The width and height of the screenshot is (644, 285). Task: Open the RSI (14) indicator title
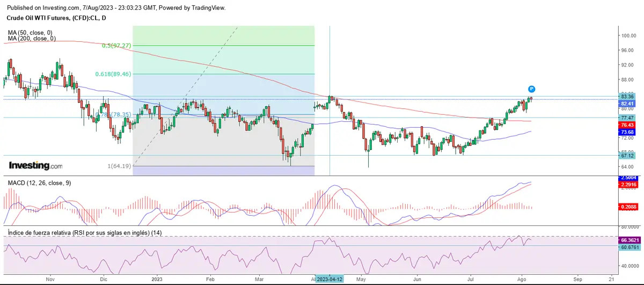85,232
